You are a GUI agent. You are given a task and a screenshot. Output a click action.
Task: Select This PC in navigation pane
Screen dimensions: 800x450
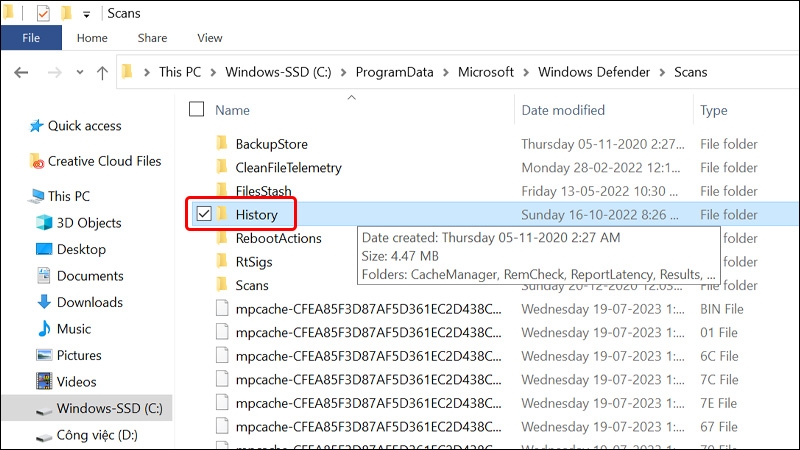click(68, 196)
